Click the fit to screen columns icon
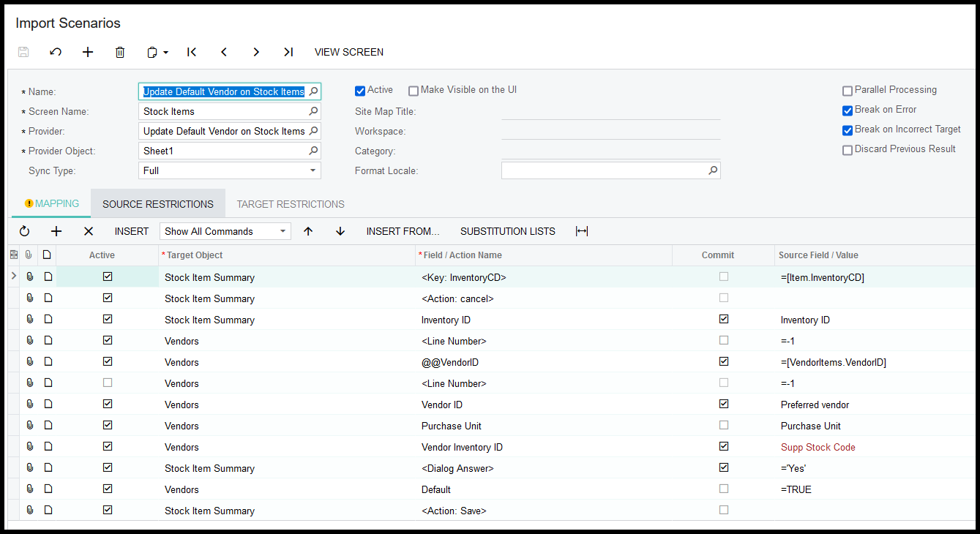This screenshot has height=534, width=980. [x=582, y=231]
